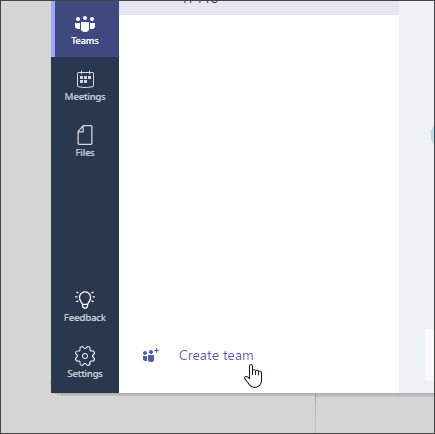Open the Meetings calendar icon
This screenshot has width=435, height=434.
click(85, 79)
